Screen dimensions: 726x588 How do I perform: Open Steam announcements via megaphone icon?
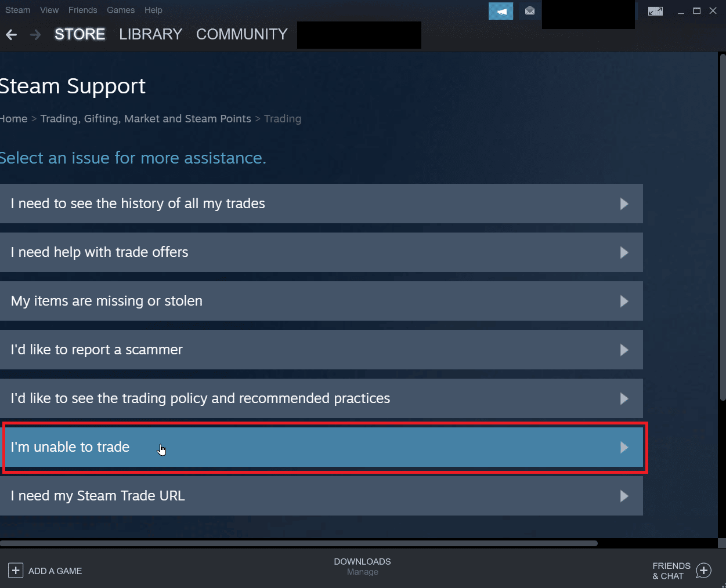pos(500,10)
